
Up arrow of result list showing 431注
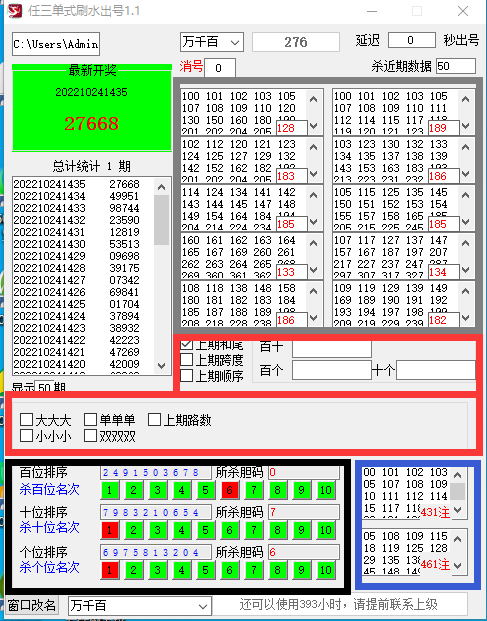(x=458, y=475)
